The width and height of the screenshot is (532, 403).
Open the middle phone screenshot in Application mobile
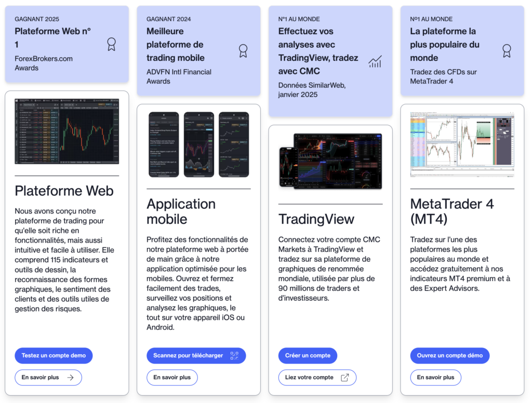coord(199,144)
